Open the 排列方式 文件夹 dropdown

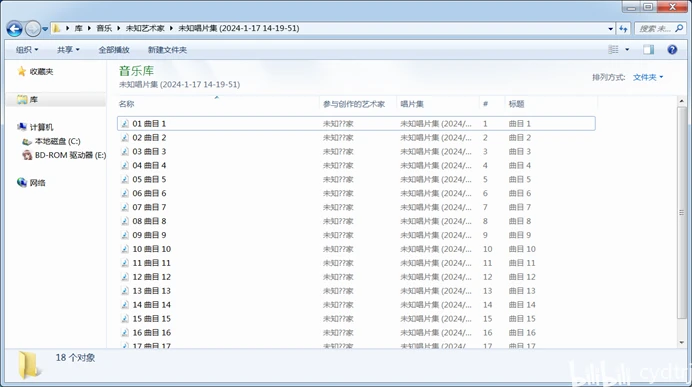[647, 77]
